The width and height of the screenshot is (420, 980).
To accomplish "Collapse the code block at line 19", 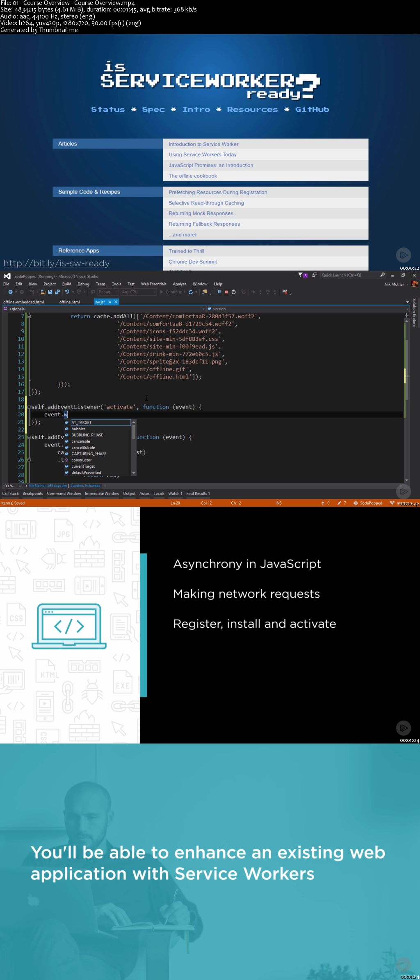I will (29, 407).
